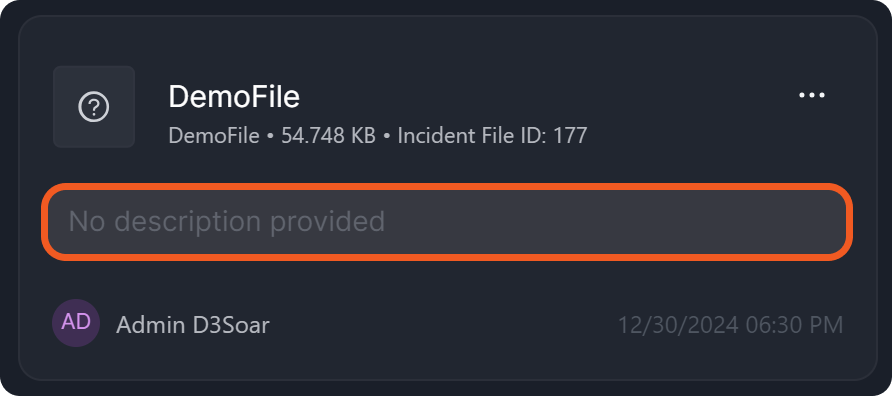This screenshot has width=892, height=396.
Task: Open the unknown file preview thumbnail box
Action: tap(94, 107)
